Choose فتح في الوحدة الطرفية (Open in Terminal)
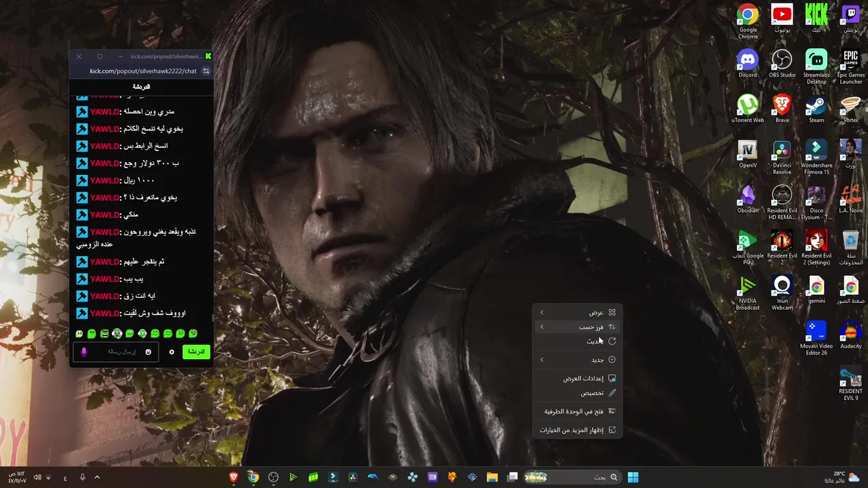The height and width of the screenshot is (488, 868). tap(577, 411)
